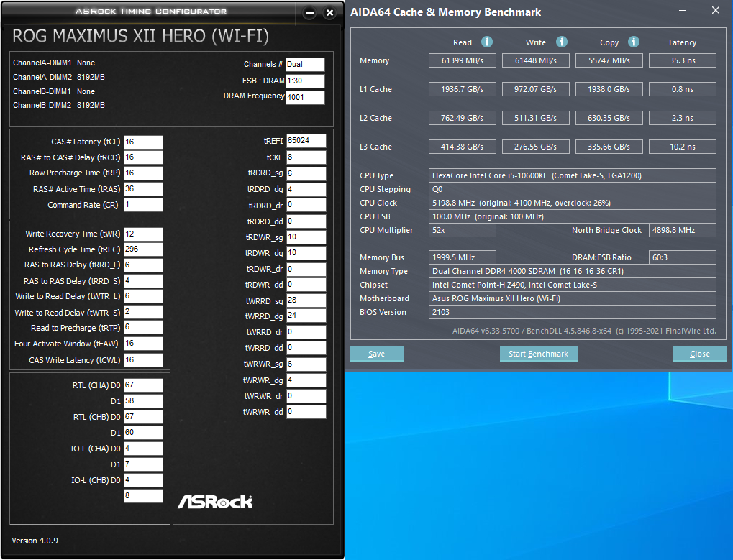
Task: Click the tRDWR_sg value field
Action: click(x=306, y=237)
